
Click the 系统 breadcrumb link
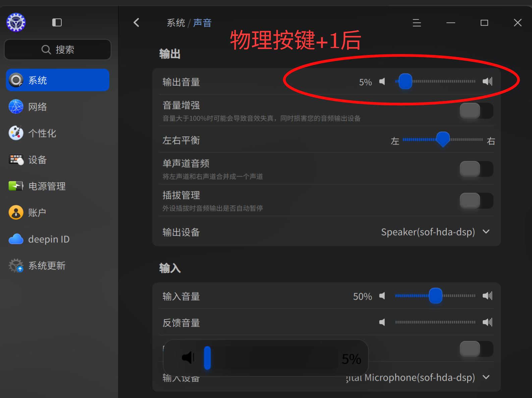coord(176,23)
